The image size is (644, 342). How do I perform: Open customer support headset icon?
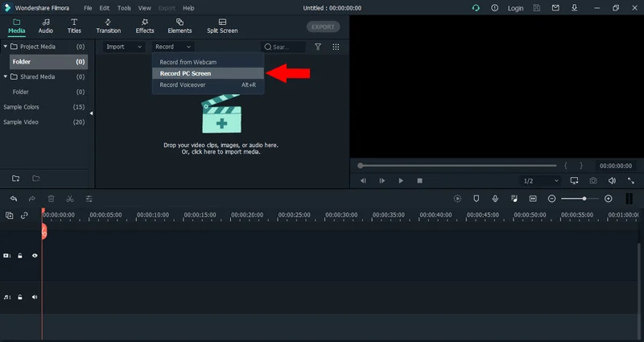pos(476,8)
